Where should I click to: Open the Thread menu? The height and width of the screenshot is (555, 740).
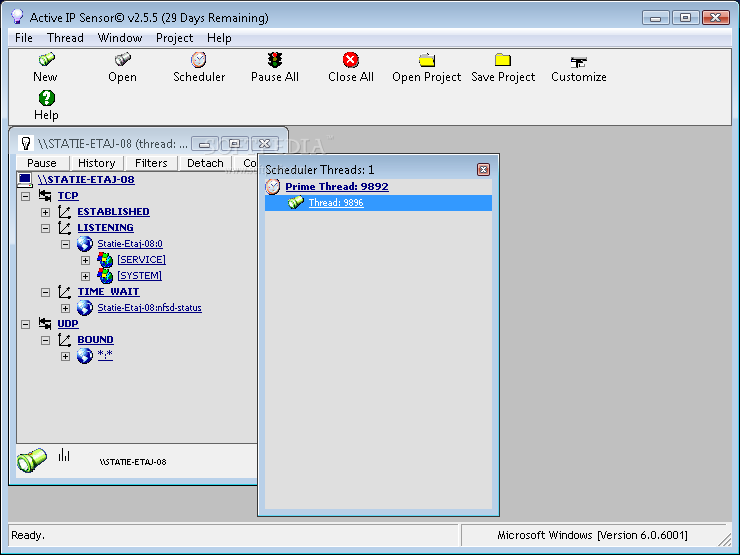coord(65,38)
